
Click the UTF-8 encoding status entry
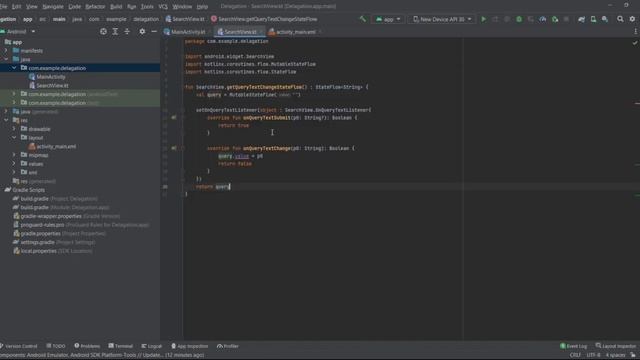pos(593,355)
